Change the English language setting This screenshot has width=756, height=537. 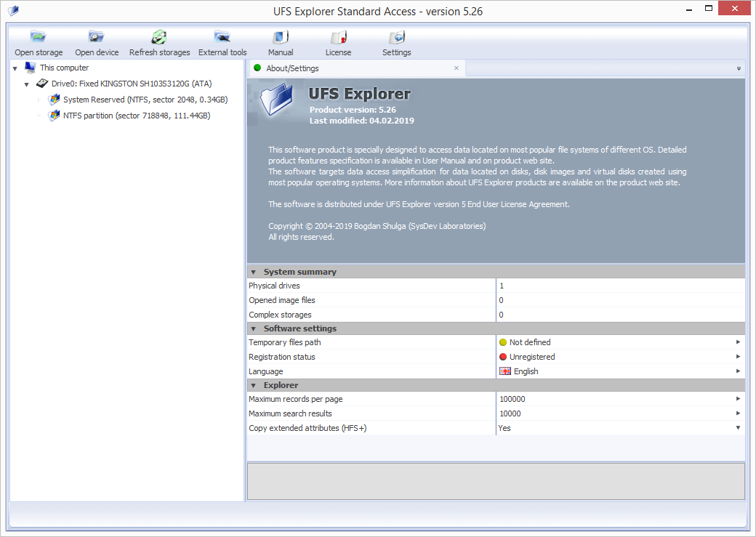(526, 371)
